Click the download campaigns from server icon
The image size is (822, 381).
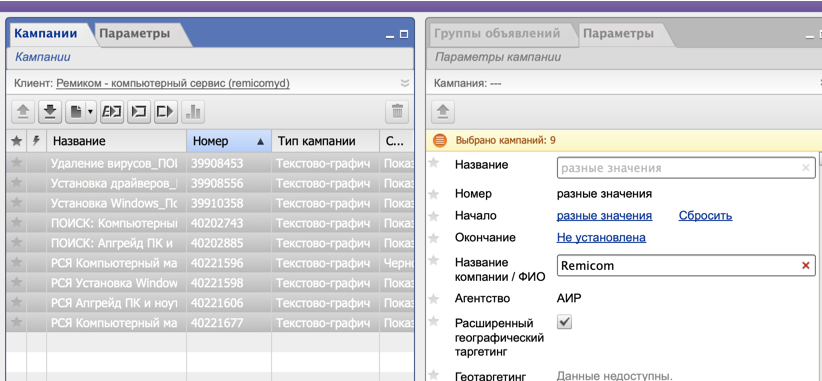click(x=50, y=112)
